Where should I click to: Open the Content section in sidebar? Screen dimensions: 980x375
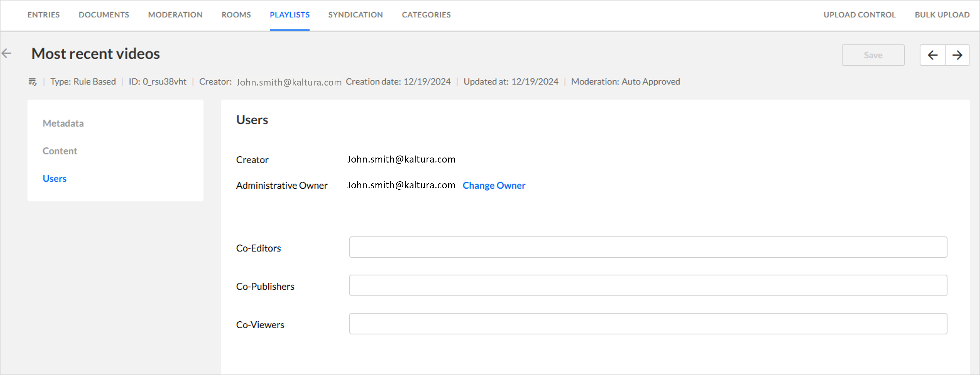60,151
